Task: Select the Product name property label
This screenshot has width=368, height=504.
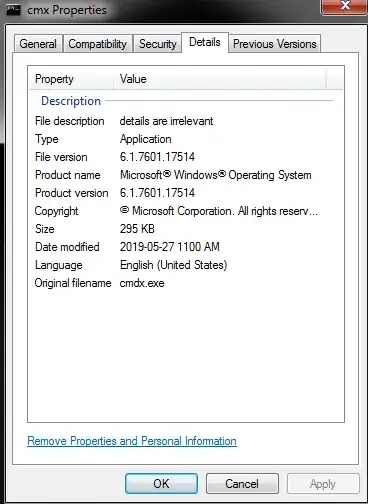Action: [x=68, y=175]
